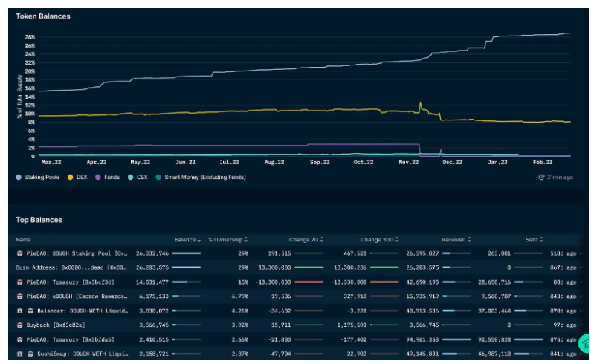Screen dimensions: 591x364
Task: Open Balancer: DOUGH-WETH Liquidity link
Action: pyautogui.click(x=83, y=311)
